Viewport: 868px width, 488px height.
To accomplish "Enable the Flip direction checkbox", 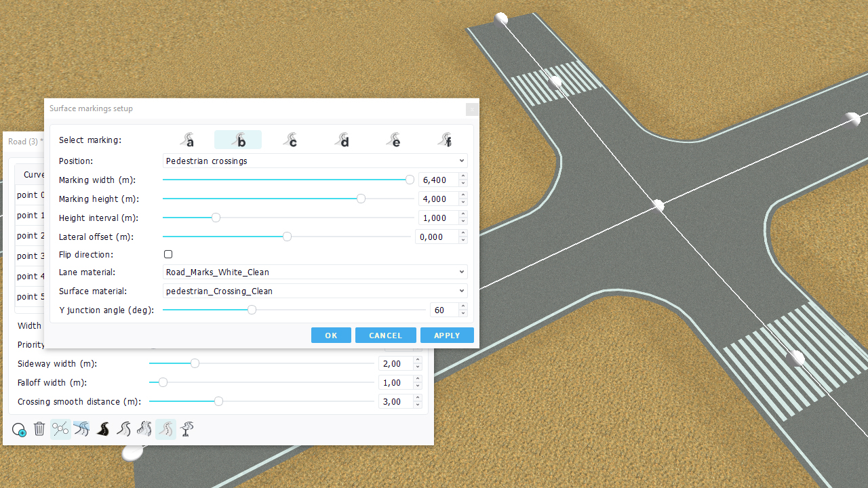I will pos(168,254).
